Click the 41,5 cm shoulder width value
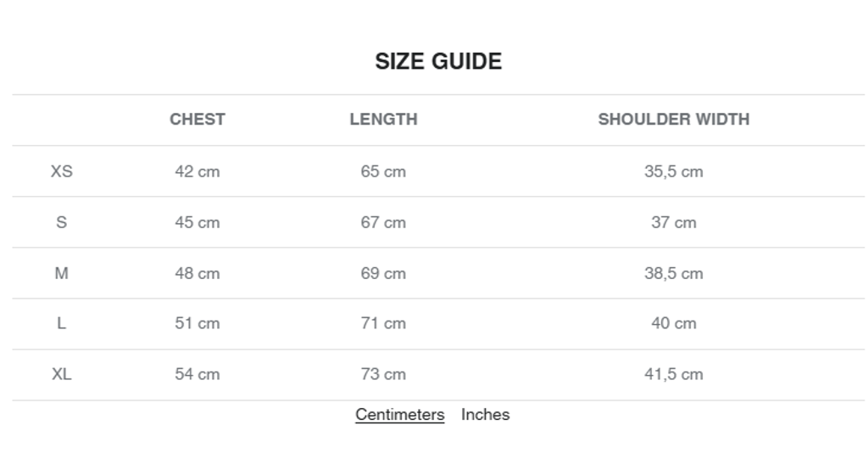 (x=674, y=374)
